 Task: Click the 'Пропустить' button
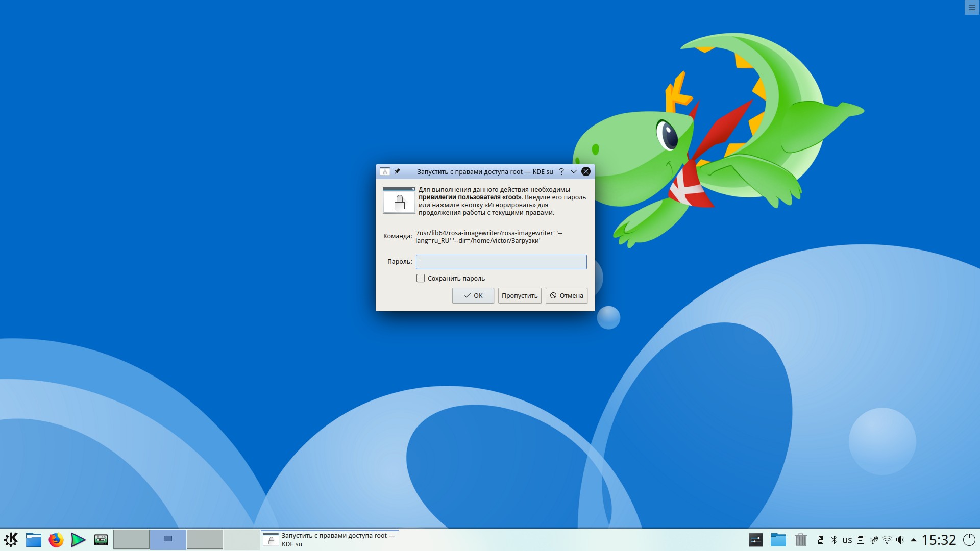coord(520,295)
